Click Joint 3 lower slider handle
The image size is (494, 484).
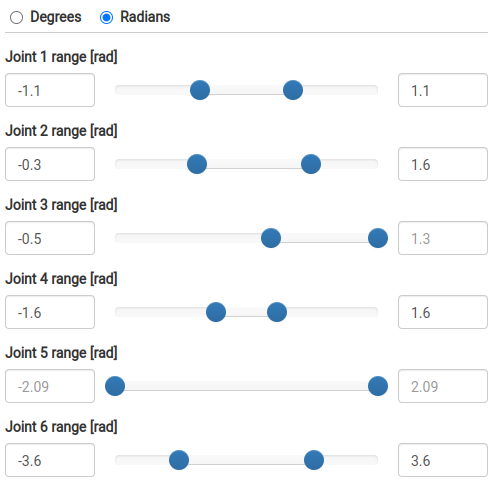[x=271, y=238]
